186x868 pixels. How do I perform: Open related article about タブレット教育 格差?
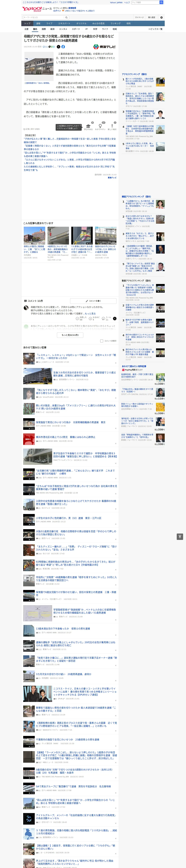(69, 168)
